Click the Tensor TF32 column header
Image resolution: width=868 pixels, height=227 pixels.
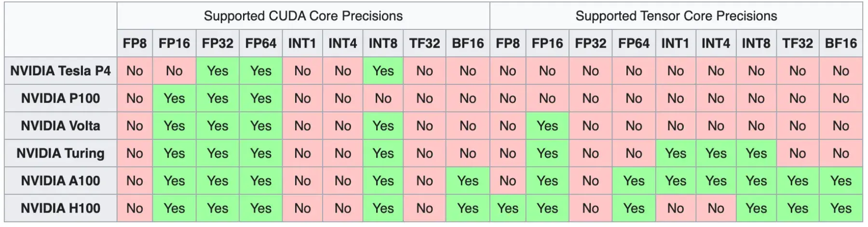797,43
